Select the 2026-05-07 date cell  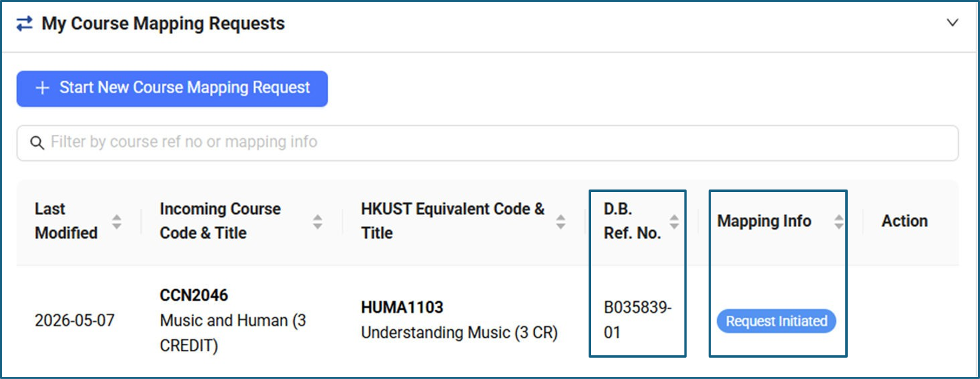75,321
